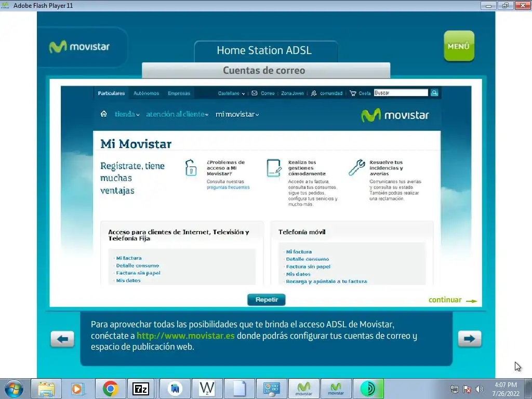532x399 pixels.
Task: Switch to first movistar taskbar window
Action: click(x=303, y=389)
